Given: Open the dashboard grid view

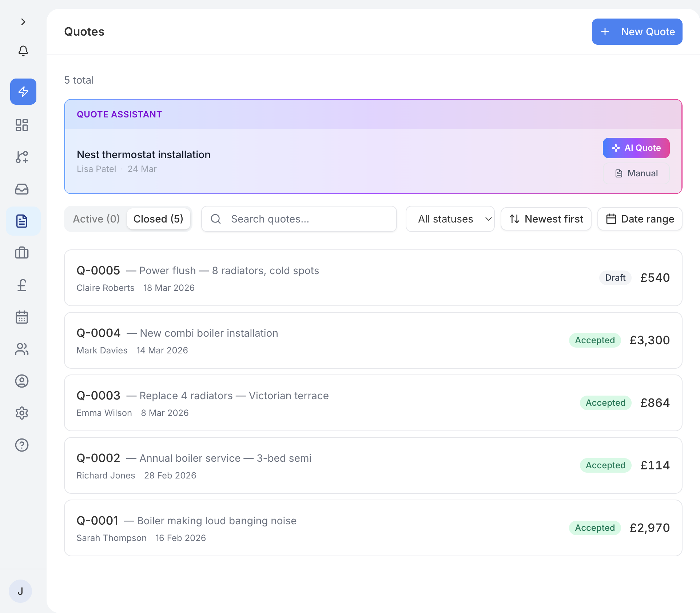Looking at the screenshot, I should (x=22, y=125).
